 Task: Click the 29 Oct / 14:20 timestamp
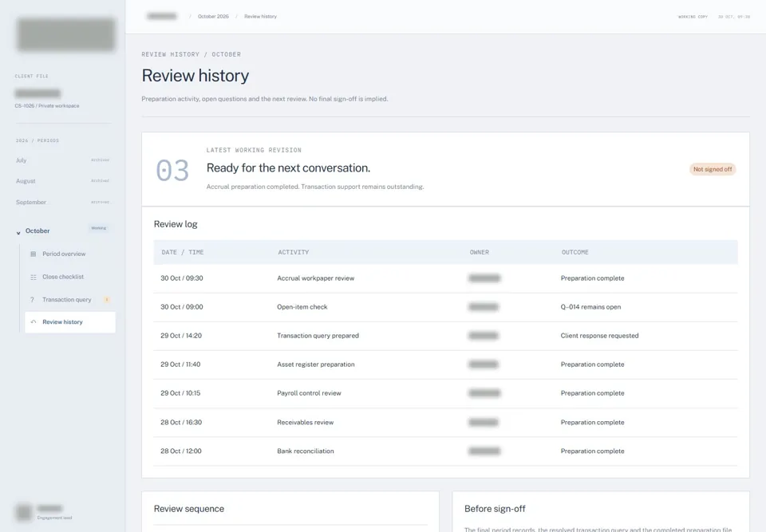[181, 336]
